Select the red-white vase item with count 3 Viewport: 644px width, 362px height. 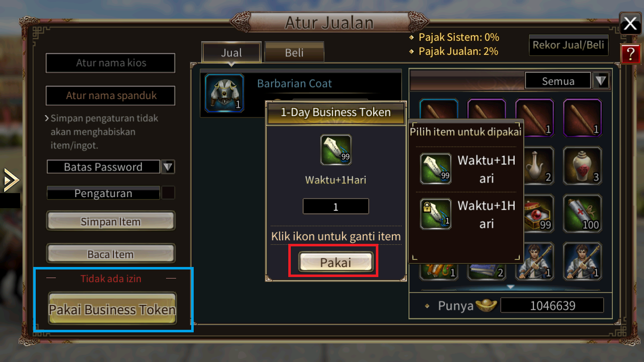(582, 166)
